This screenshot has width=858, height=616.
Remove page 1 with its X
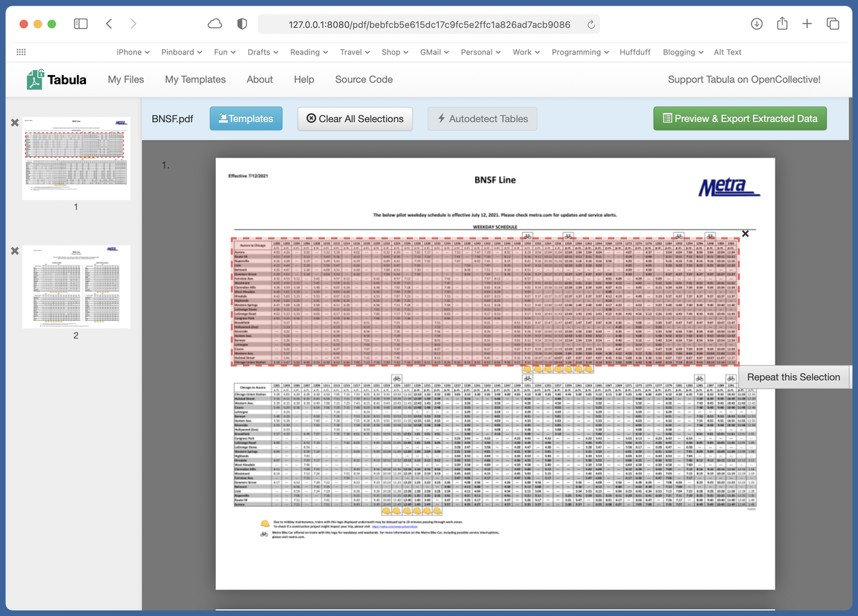click(14, 123)
